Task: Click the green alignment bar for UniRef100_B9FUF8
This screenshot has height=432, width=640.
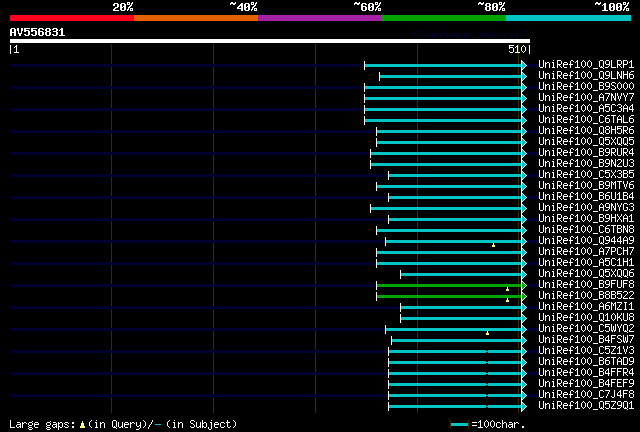Action: [449, 285]
